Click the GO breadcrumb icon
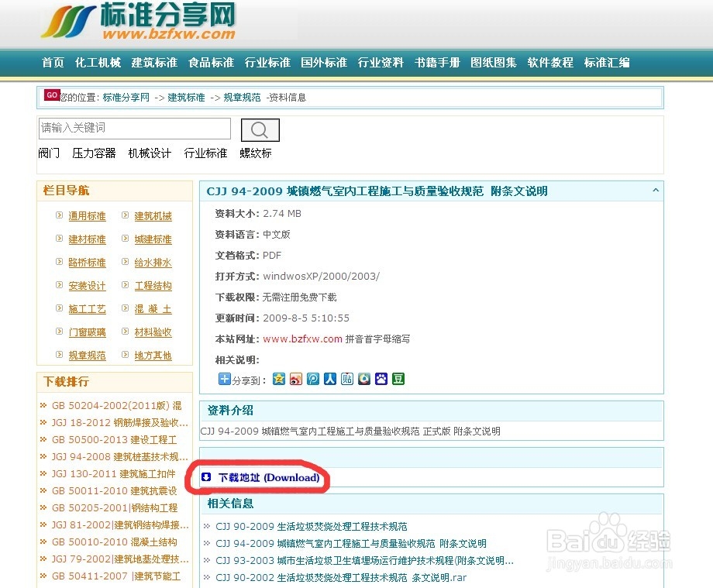713x588 pixels. pos(52,95)
